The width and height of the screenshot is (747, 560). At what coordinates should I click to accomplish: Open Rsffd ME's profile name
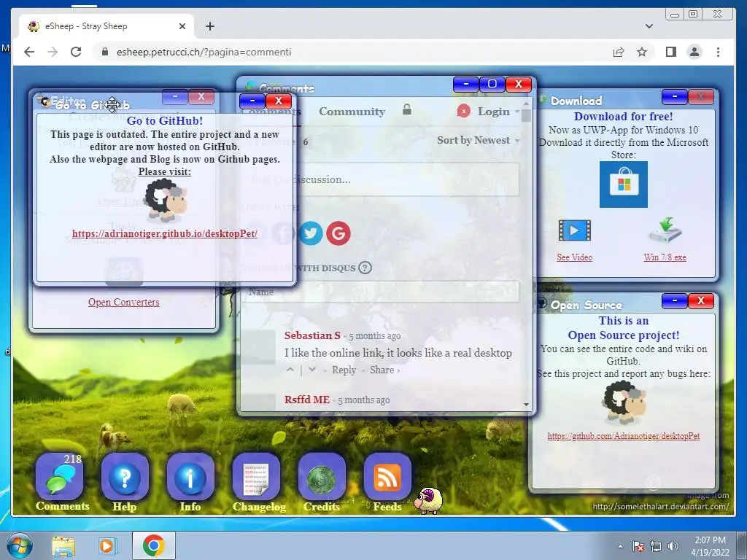[x=307, y=400]
